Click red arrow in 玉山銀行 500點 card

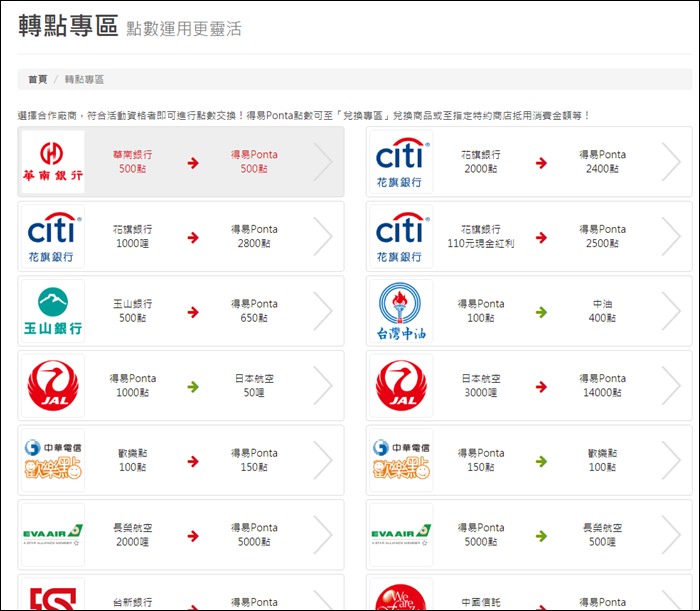pyautogui.click(x=193, y=312)
